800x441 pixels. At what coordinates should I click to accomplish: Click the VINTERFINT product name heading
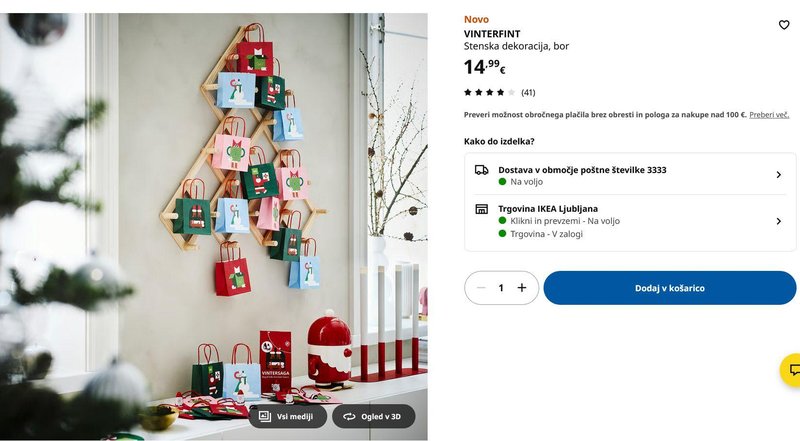pyautogui.click(x=492, y=34)
